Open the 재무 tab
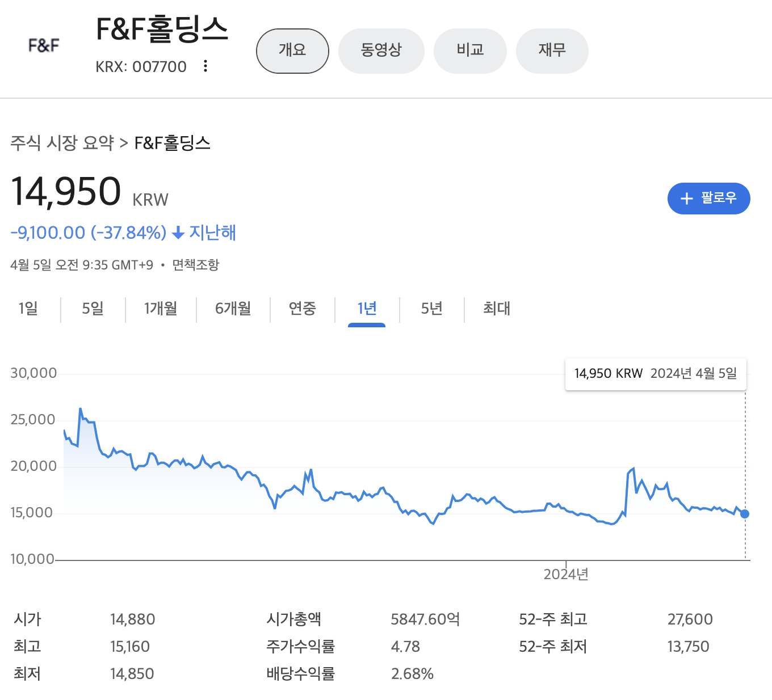This screenshot has height=700, width=772. click(x=552, y=50)
